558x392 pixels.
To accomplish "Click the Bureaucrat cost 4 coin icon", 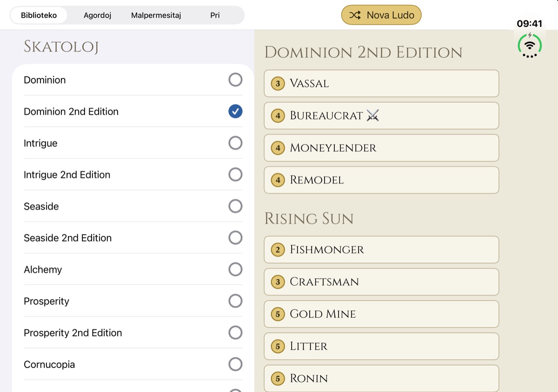I will 278,116.
